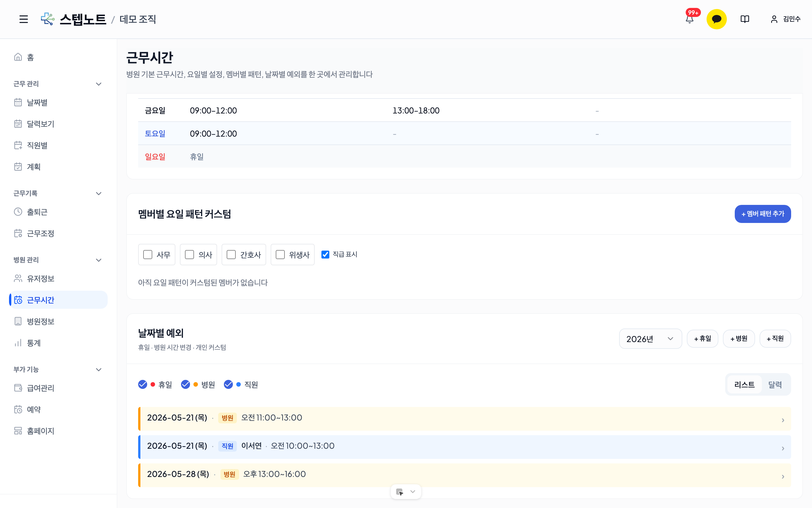812x508 pixels.
Task: Collapse the 부가 기능 section
Action: click(99, 370)
